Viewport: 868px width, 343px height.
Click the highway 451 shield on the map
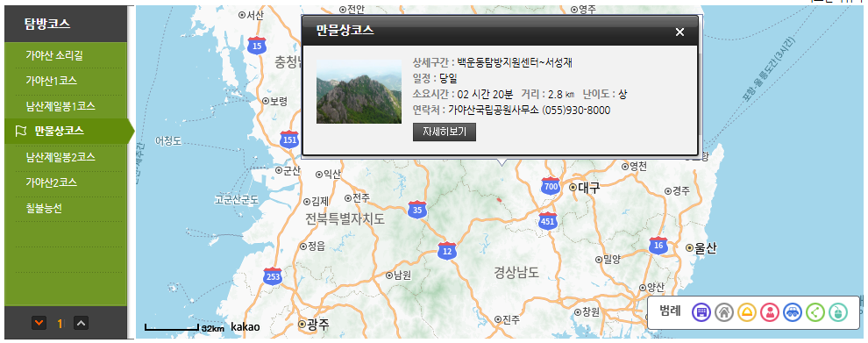pos(547,220)
